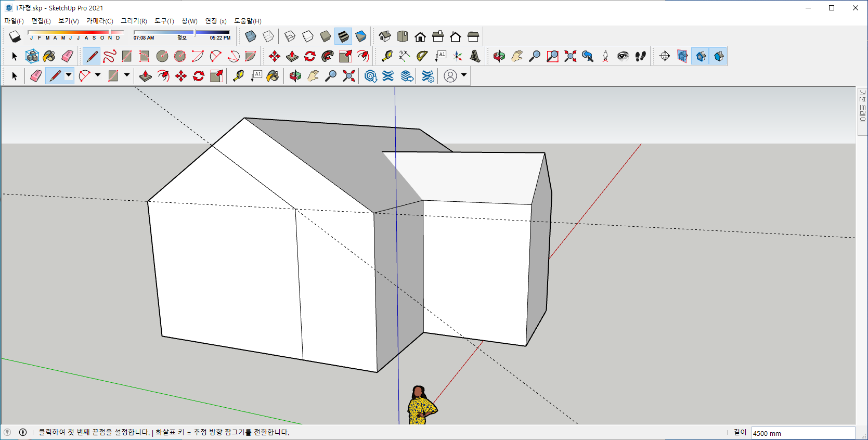Select the 3-Point Arc tool

233,56
